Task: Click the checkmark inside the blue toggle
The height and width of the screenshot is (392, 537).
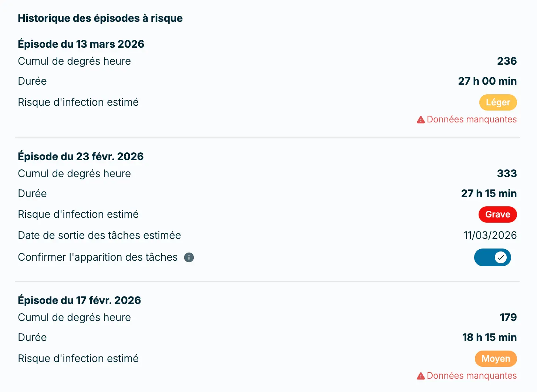Action: click(x=500, y=257)
